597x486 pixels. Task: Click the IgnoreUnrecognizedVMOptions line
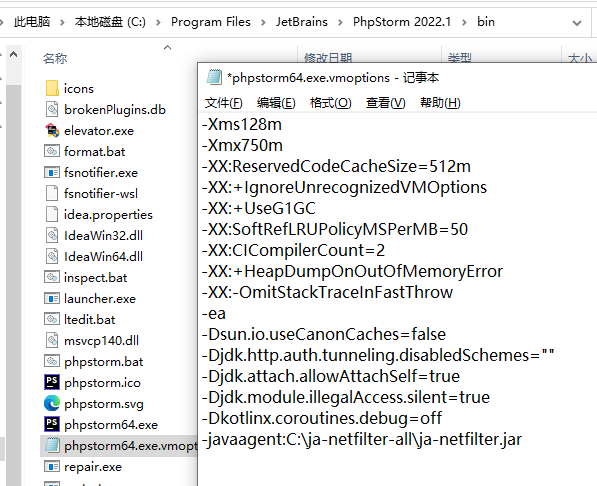[x=344, y=187]
